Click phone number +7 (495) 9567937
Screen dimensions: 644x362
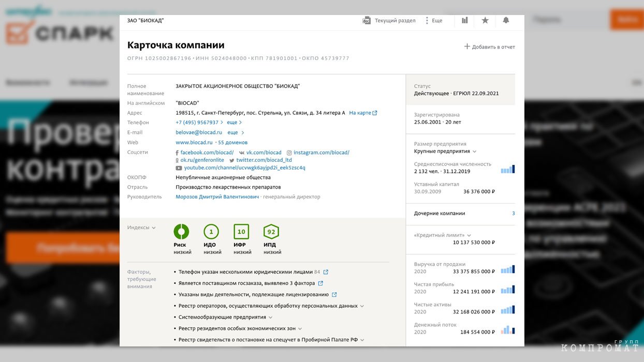(197, 123)
